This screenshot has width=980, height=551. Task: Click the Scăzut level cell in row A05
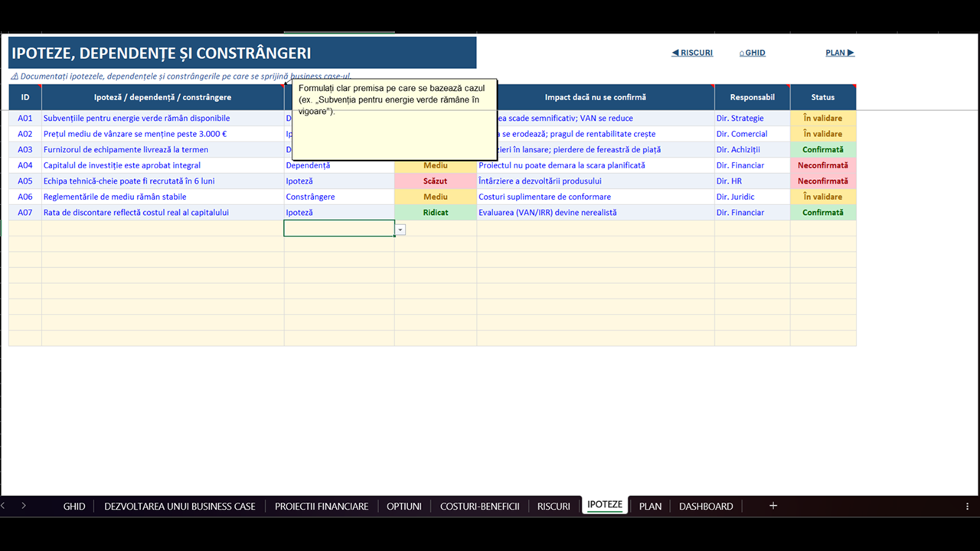click(x=436, y=181)
